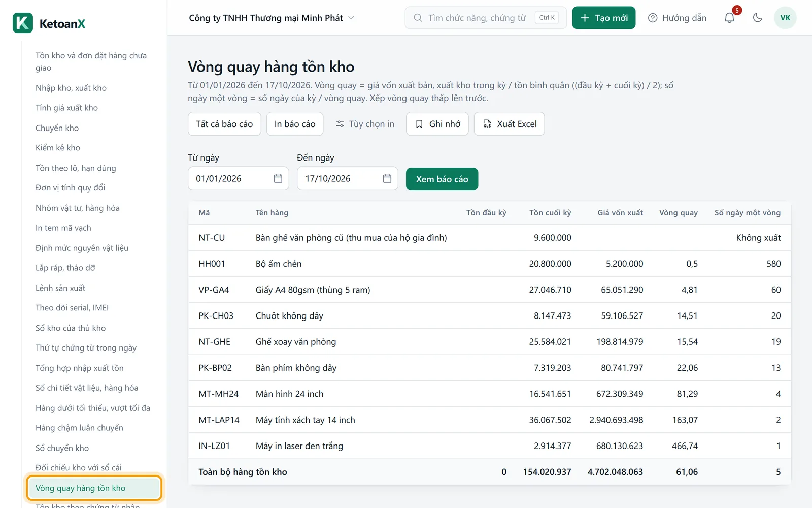The image size is (812, 508).
Task: Go to Chuyển kho in sidebar
Action: click(x=57, y=128)
